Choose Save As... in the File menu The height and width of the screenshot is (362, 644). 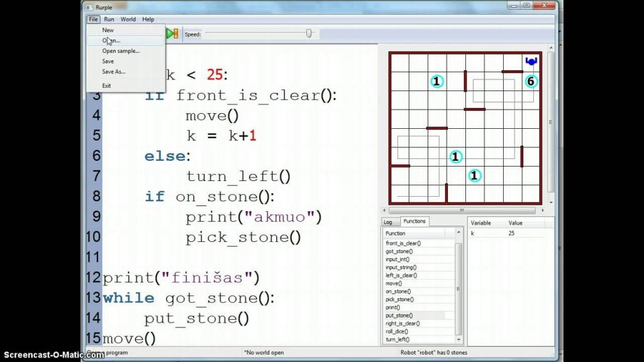click(x=114, y=72)
